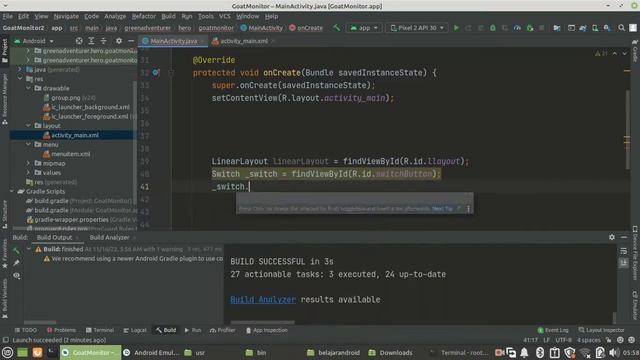Open the Pixel 2 API 30 device dropdown

click(x=417, y=28)
